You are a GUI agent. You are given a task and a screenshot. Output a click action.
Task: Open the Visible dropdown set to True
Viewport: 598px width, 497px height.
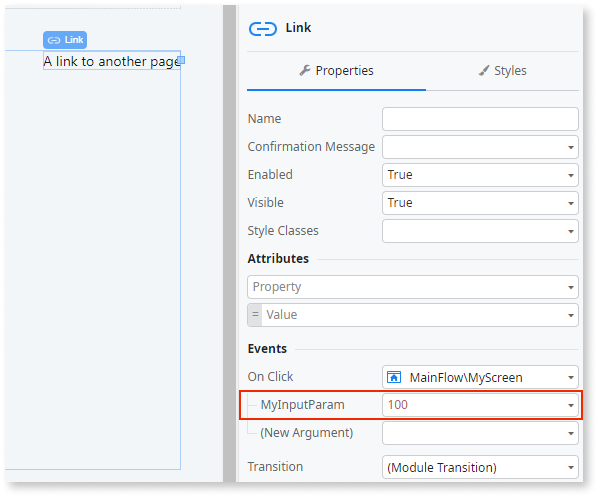click(x=480, y=203)
